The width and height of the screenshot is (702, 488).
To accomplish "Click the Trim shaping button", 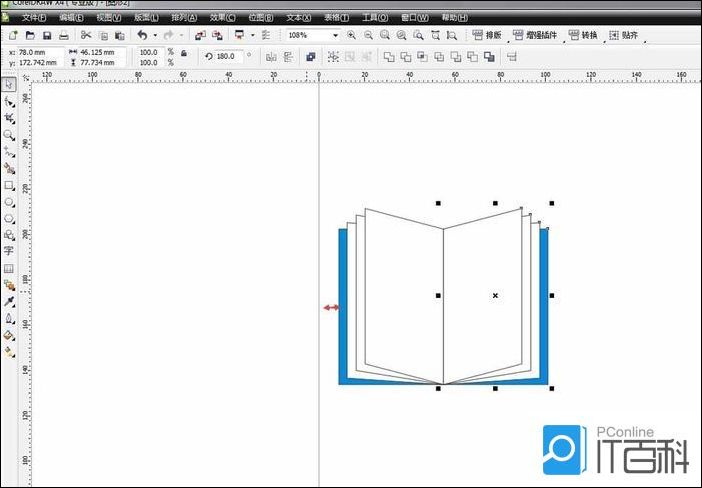I will 406,57.
